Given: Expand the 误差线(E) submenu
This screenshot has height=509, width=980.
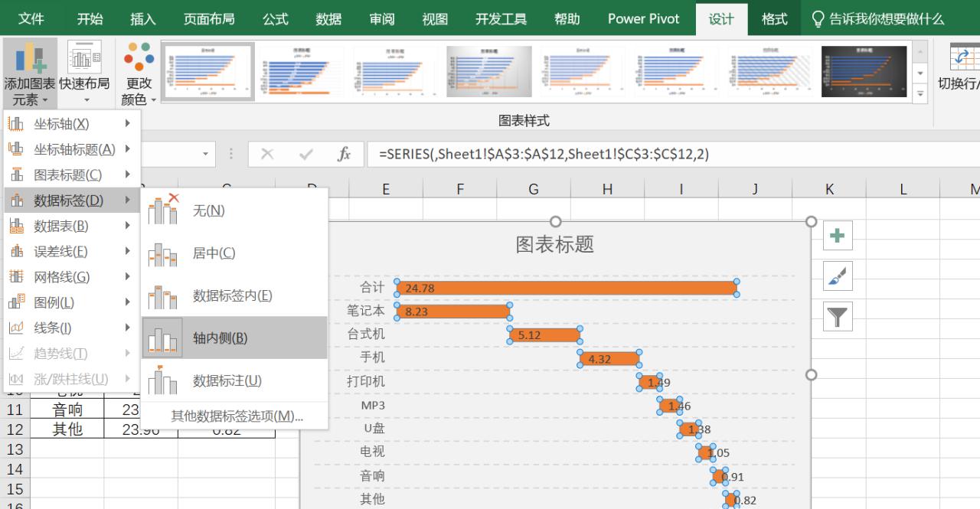Looking at the screenshot, I should click(x=72, y=251).
